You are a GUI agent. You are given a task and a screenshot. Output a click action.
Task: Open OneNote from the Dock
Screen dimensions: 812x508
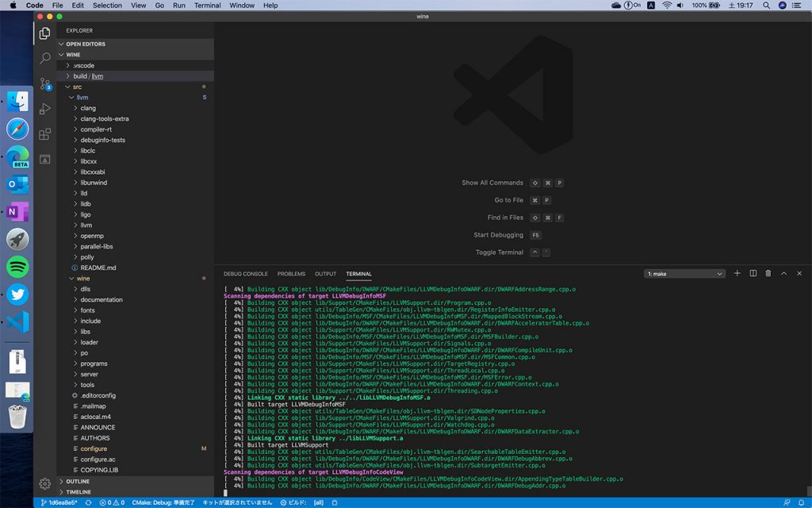[x=17, y=211]
